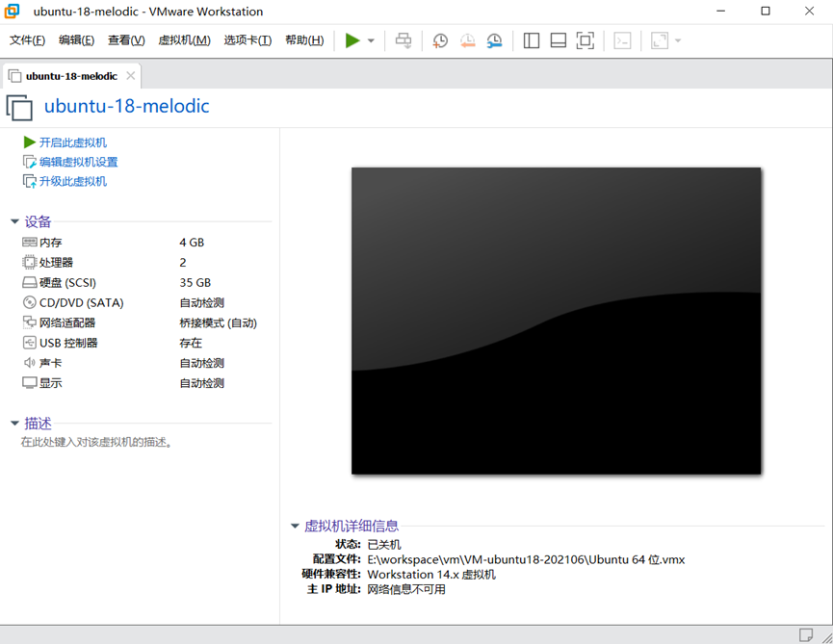Click the 处理器 processor device icon
This screenshot has width=833, height=644.
(29, 262)
